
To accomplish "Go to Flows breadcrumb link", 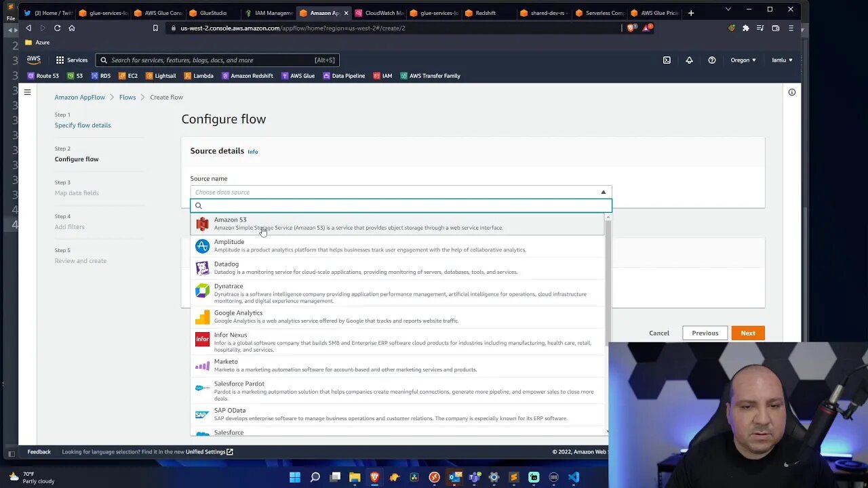I will tap(127, 97).
